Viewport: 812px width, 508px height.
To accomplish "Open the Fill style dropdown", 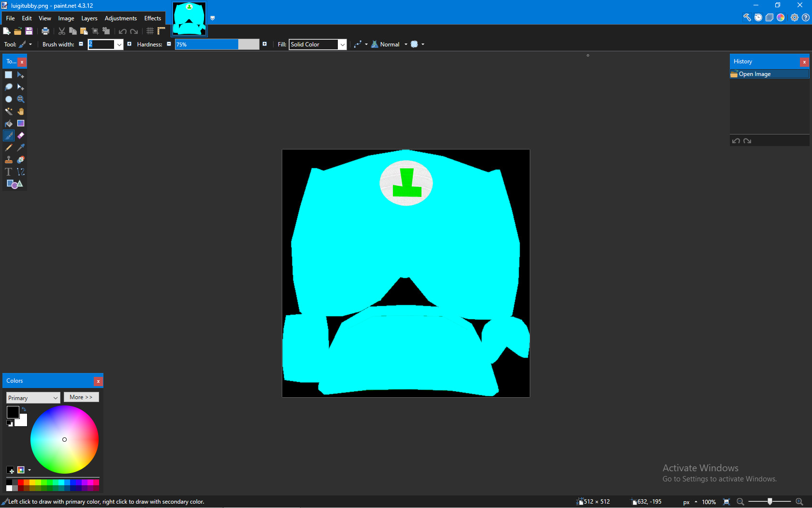I will 342,44.
